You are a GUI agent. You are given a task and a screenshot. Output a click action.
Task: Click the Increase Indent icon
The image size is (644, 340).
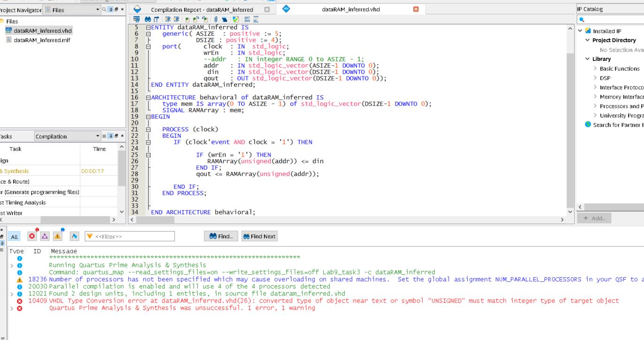pos(167,19)
